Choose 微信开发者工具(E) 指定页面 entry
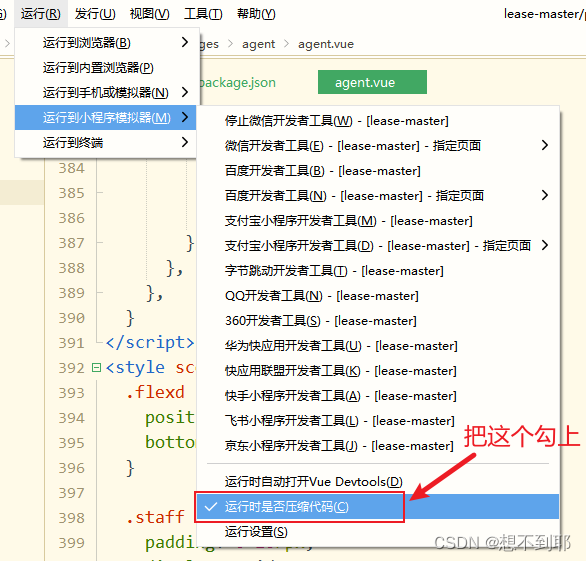The height and width of the screenshot is (561, 586). pos(378,146)
